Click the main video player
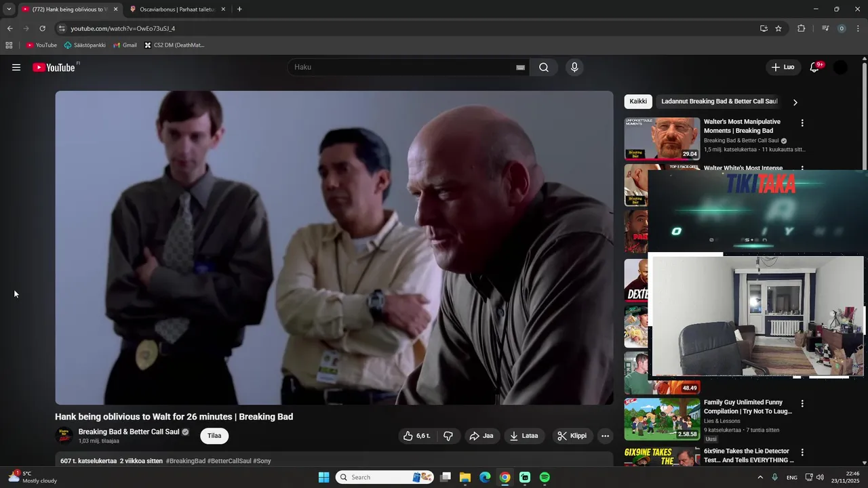Viewport: 868px width, 488px height. coord(334,248)
